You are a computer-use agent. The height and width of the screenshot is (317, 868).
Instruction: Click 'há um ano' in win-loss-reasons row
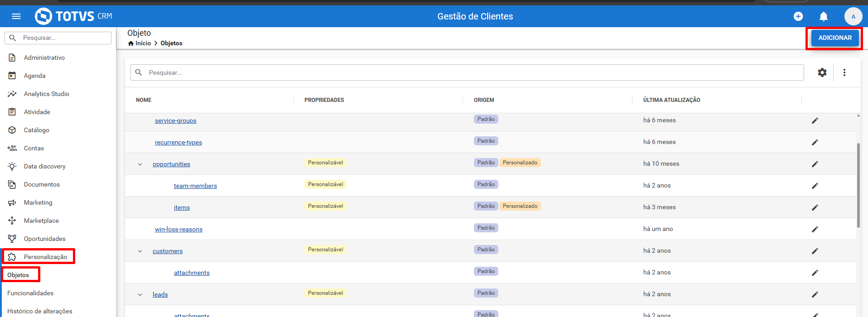658,229
